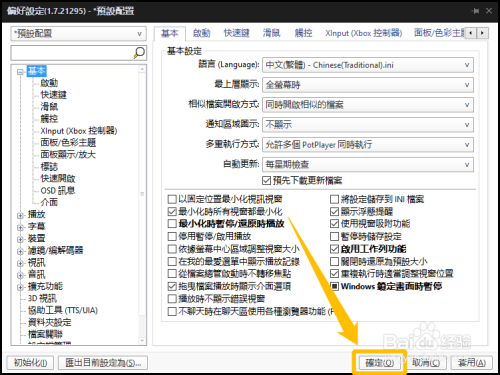Uncheck 最小化時所有視窗都最小化
Screen dimensions: 500x375
tap(172, 212)
